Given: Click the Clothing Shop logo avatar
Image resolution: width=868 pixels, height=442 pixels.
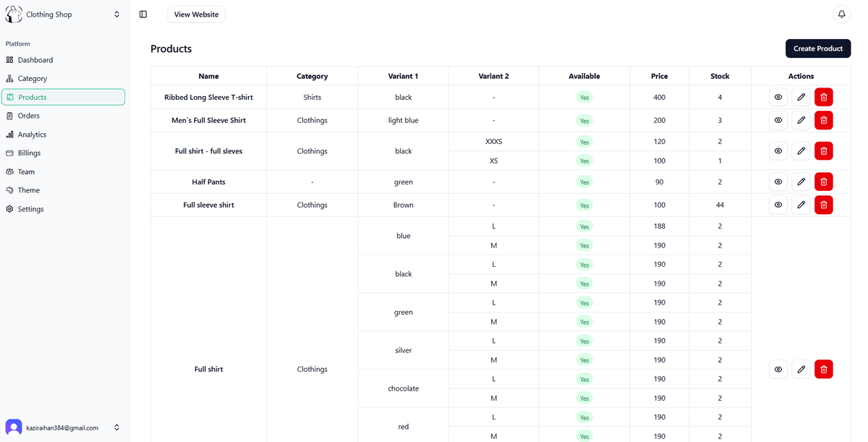Looking at the screenshot, I should pyautogui.click(x=14, y=14).
